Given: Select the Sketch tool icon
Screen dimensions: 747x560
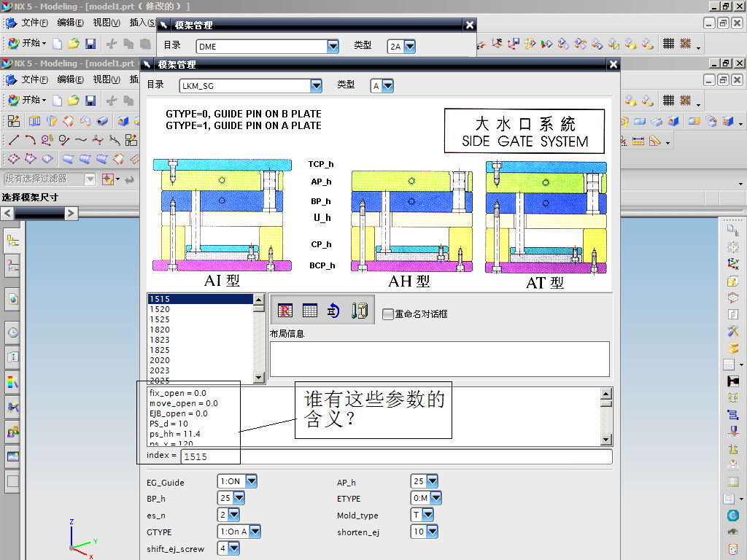Looking at the screenshot, I should click(14, 121).
